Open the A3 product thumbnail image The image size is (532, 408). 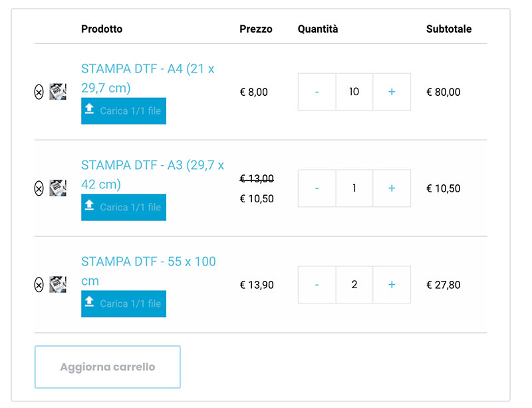(x=59, y=187)
